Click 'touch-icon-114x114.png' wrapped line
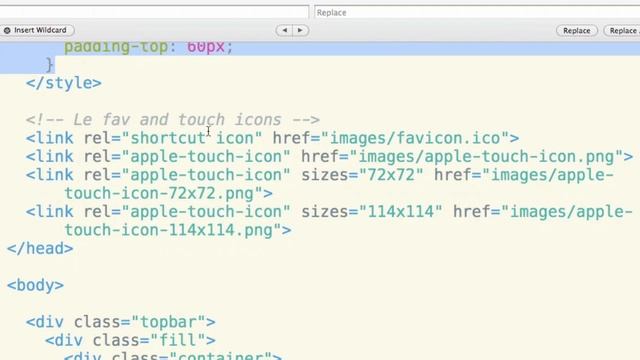The height and width of the screenshot is (360, 640). 178,230
